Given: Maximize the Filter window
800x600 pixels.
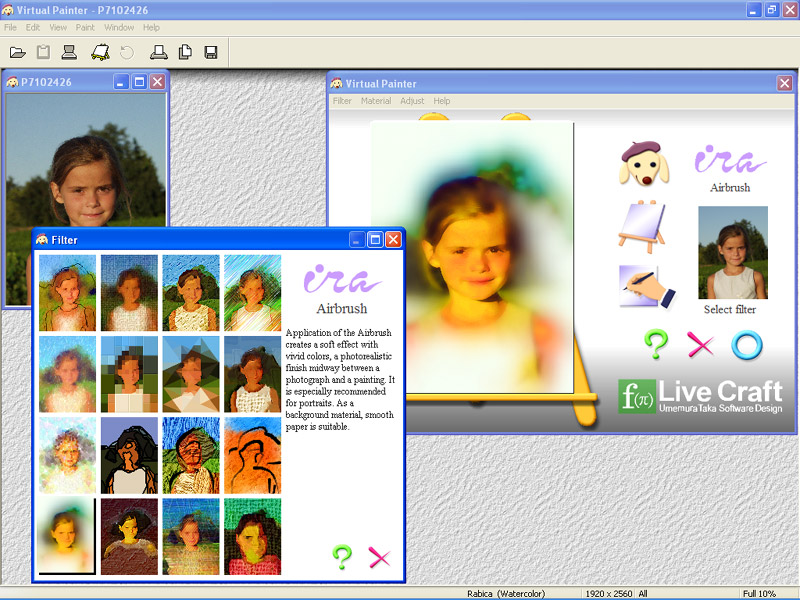Looking at the screenshot, I should tap(375, 239).
